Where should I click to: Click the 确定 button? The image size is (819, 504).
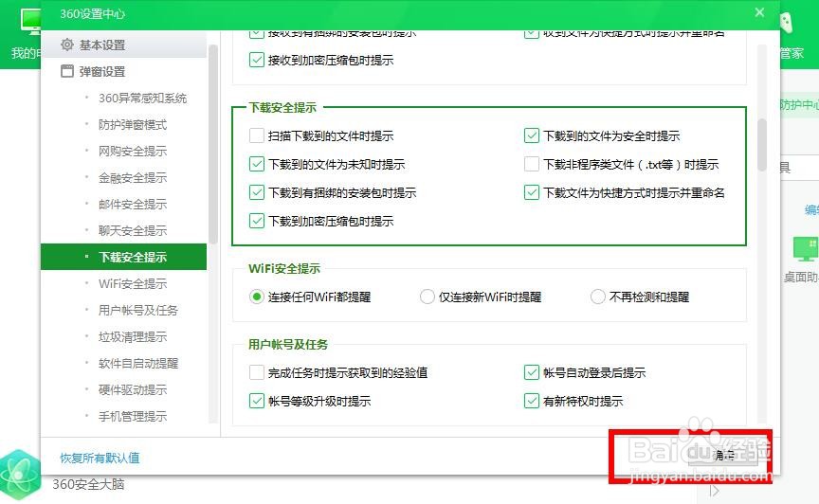(x=723, y=456)
